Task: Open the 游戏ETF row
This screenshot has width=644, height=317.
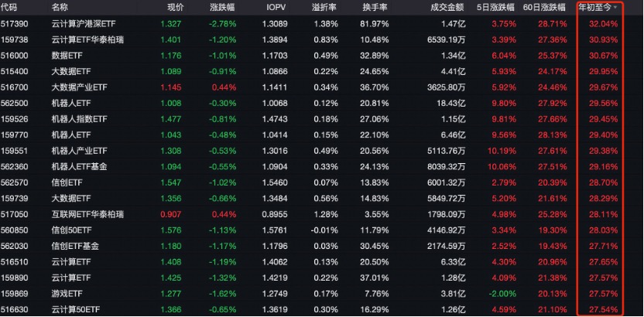Action: click(322, 294)
